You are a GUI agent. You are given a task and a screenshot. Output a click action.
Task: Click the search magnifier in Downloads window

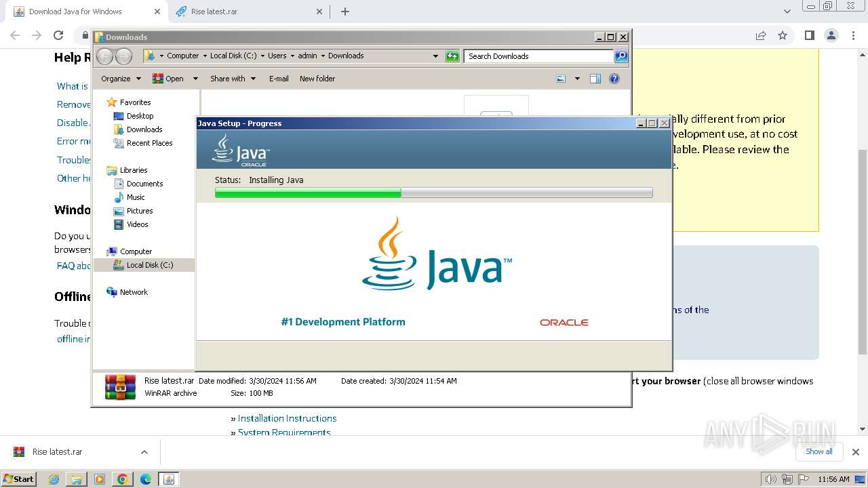(621, 56)
